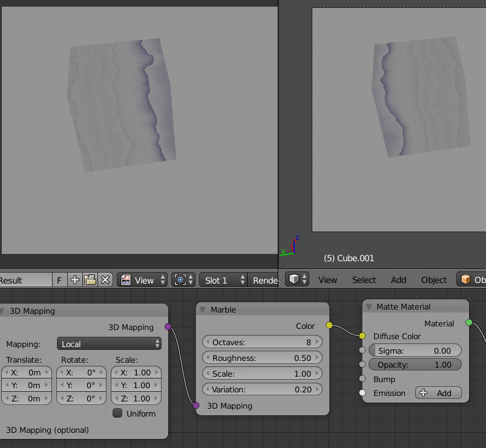Click the Marble node's yellow Color output socket

tap(329, 325)
